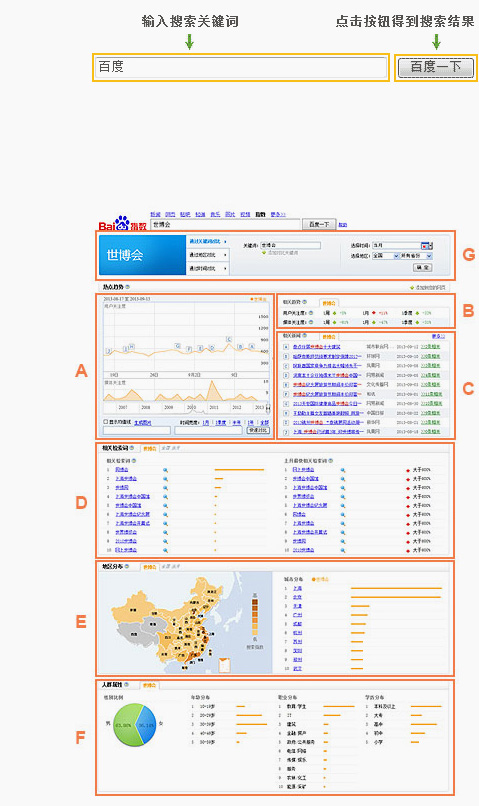Open the 北京 city link
The width and height of the screenshot is (479, 806).
click(297, 597)
